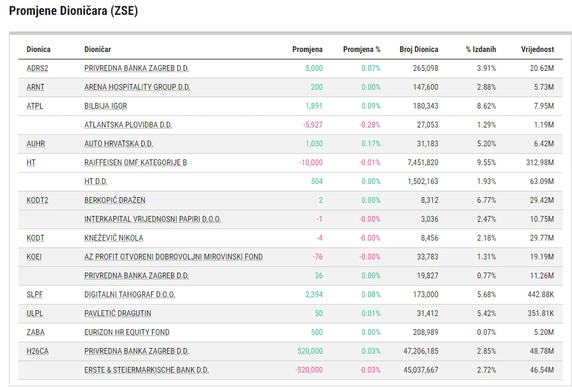
Task: Open H26CA ticker page
Action: (x=38, y=351)
